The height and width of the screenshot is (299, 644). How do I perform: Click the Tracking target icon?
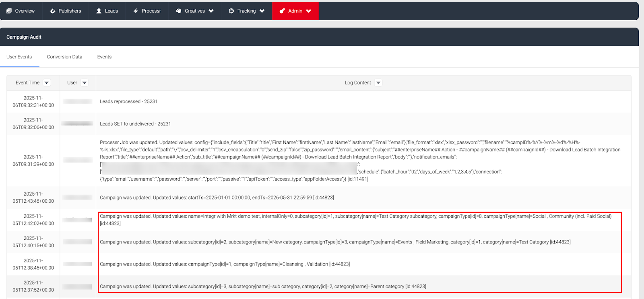click(x=231, y=11)
